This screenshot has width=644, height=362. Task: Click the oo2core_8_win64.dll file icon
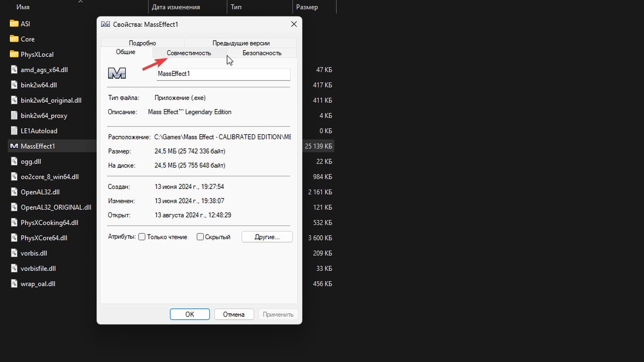[14, 177]
